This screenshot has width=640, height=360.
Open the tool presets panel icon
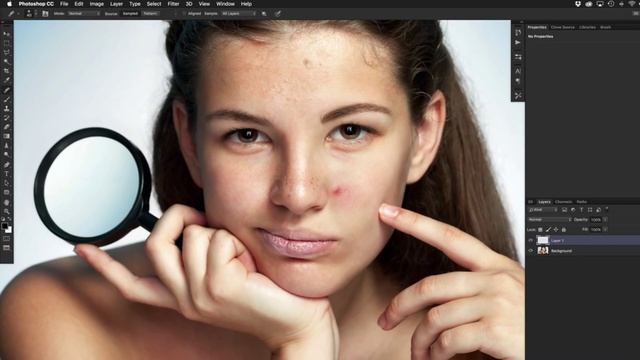[x=518, y=96]
